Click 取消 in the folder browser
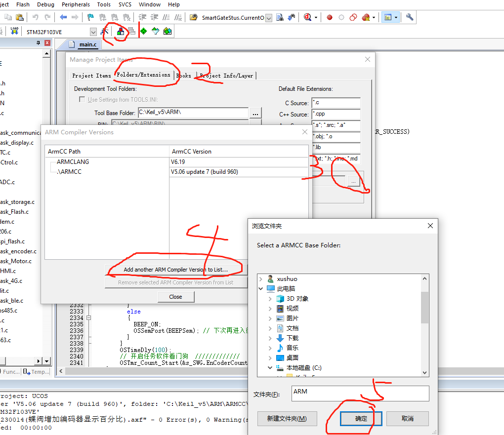The width and height of the screenshot is (504, 435). (408, 419)
